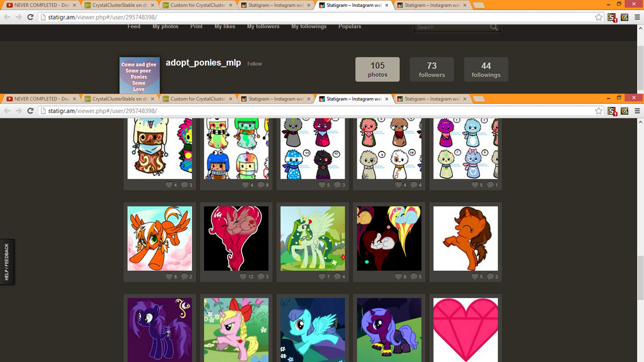Click the red-badged extension icon in lower window
This screenshot has width=644, height=362.
(x=611, y=111)
